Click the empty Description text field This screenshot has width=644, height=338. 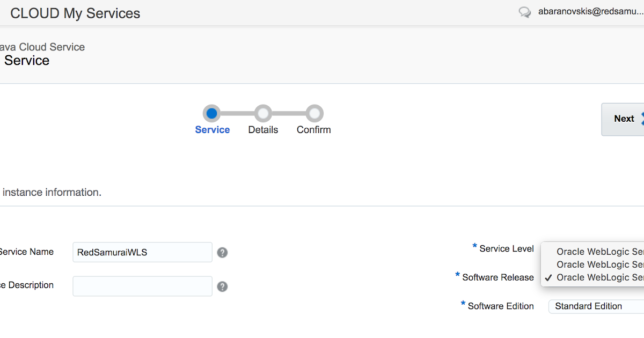tap(142, 286)
